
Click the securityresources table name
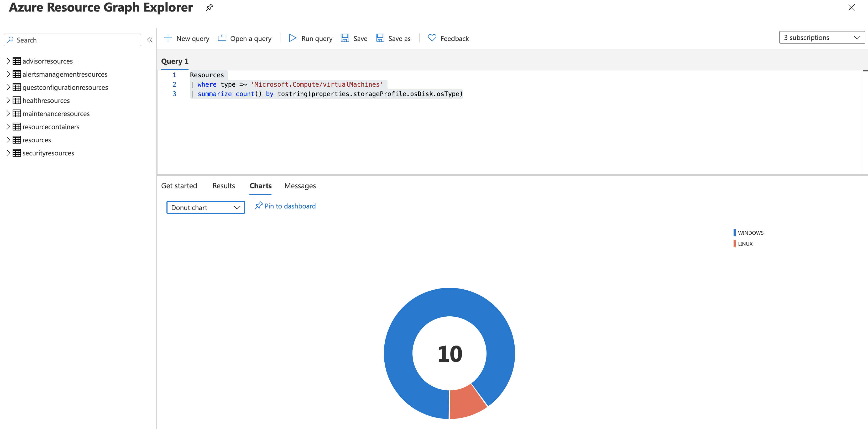click(48, 153)
